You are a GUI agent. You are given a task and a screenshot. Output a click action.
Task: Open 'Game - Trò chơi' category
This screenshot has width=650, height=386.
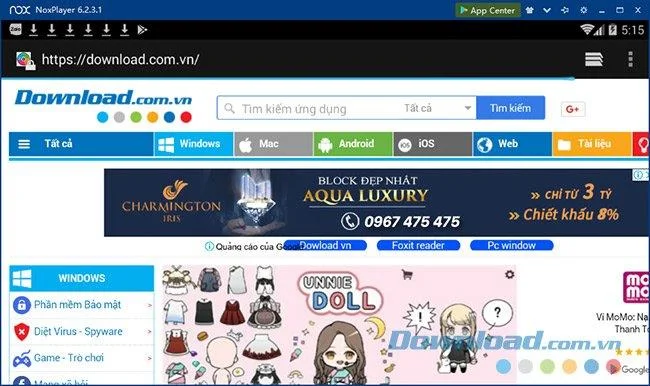pos(69,357)
